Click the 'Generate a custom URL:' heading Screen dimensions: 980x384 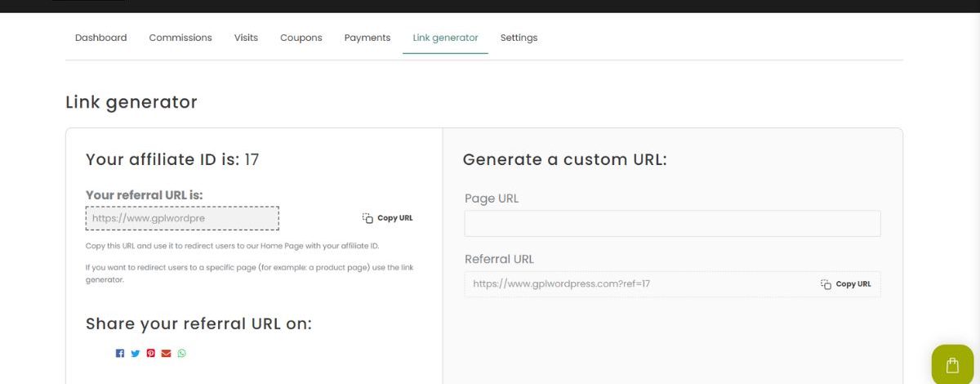click(565, 159)
